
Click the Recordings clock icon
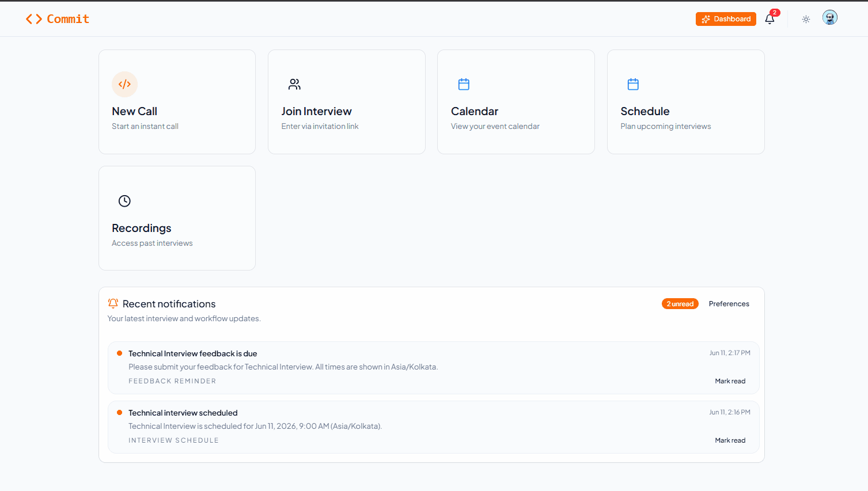point(124,201)
